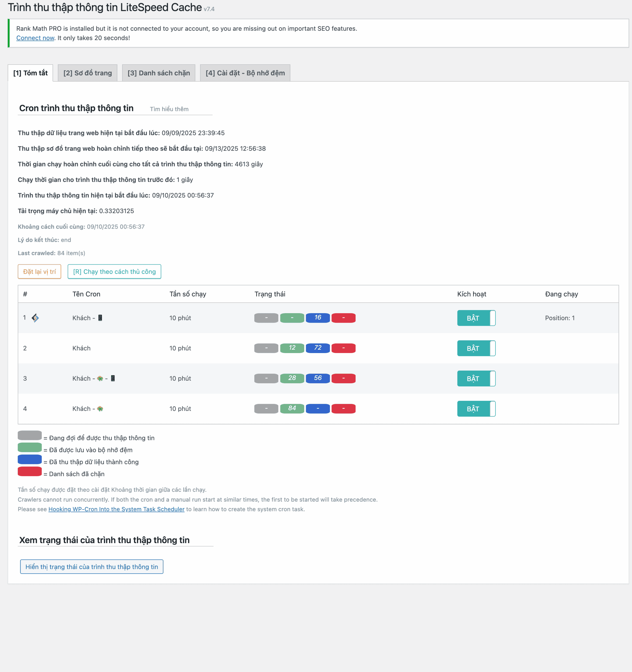Open the [2] Sơ đồ trang tab

(x=88, y=73)
